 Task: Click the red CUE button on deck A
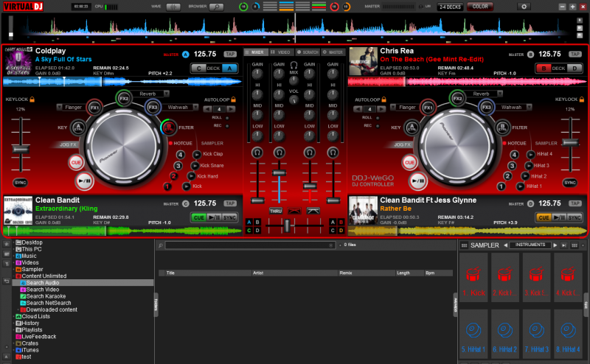click(x=76, y=162)
